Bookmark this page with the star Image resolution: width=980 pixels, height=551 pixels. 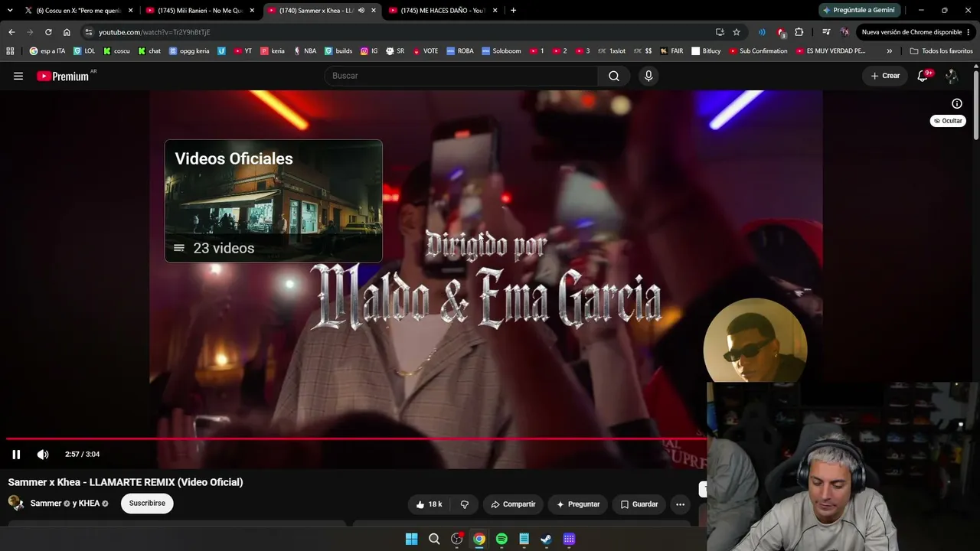click(x=737, y=32)
